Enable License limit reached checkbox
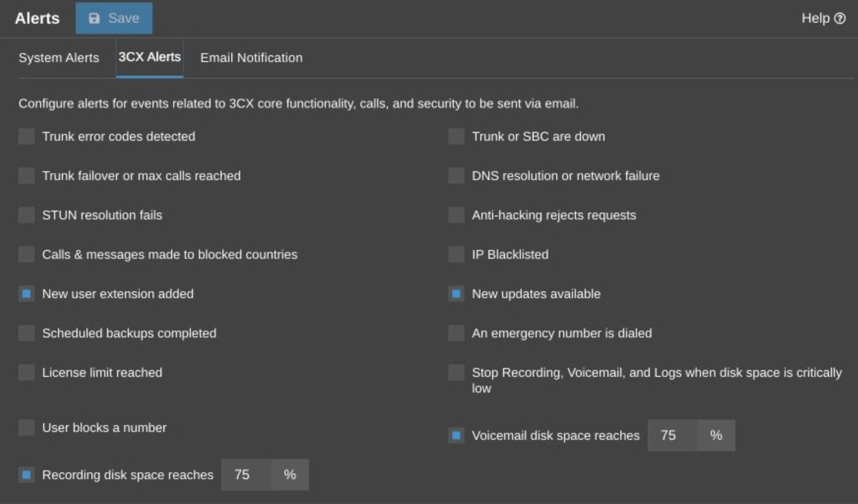This screenshot has height=504, width=858. click(26, 372)
